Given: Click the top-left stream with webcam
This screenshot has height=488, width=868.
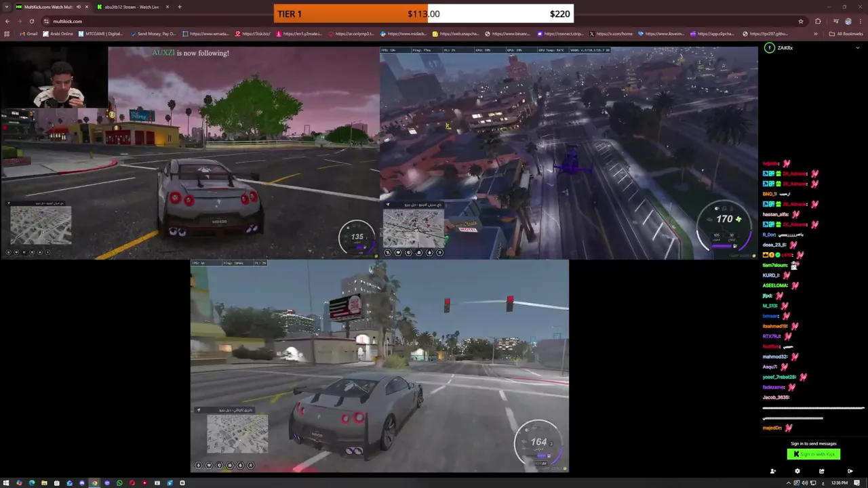Looking at the screenshot, I should [190, 152].
